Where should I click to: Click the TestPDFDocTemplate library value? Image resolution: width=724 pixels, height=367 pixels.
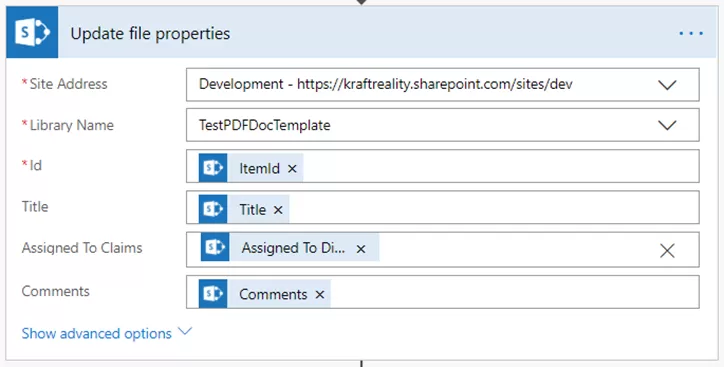(x=265, y=125)
